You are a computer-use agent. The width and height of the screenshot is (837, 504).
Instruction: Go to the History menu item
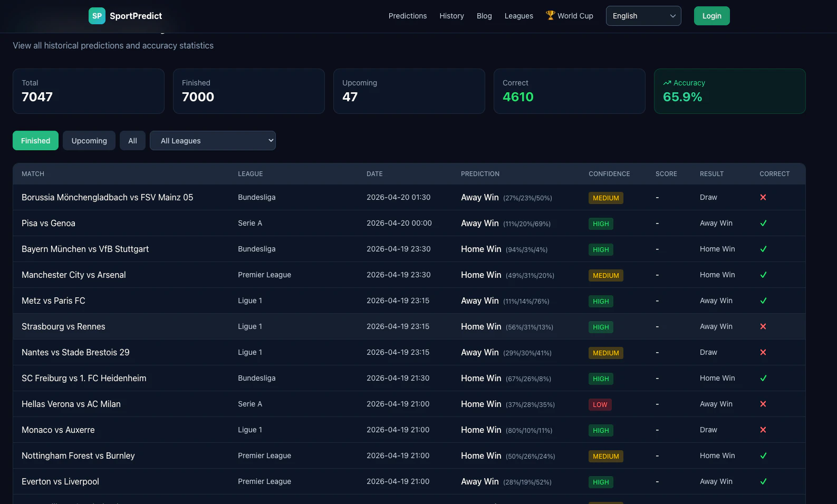pos(452,16)
